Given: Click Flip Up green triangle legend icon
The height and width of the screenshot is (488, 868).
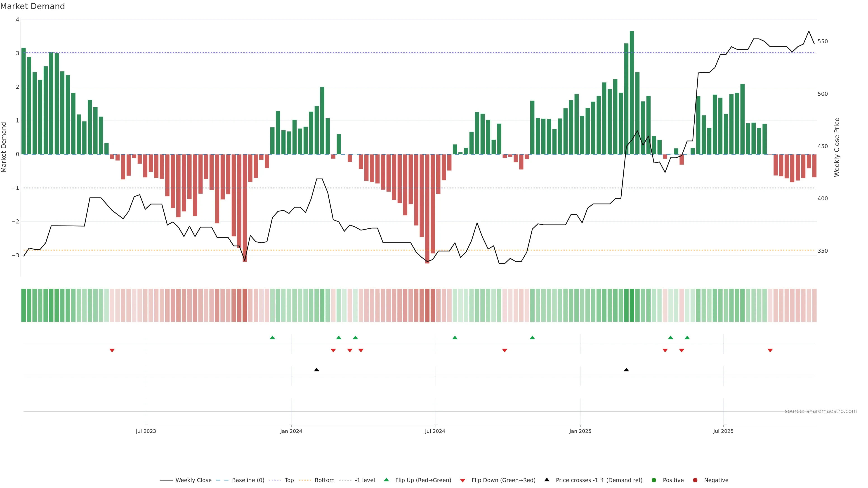Looking at the screenshot, I should coord(387,480).
